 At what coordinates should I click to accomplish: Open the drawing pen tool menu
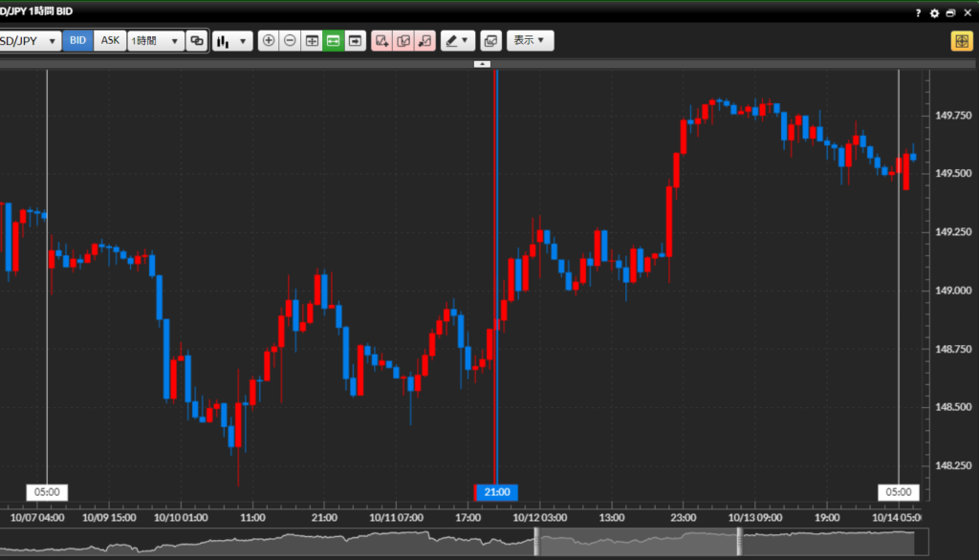(457, 41)
